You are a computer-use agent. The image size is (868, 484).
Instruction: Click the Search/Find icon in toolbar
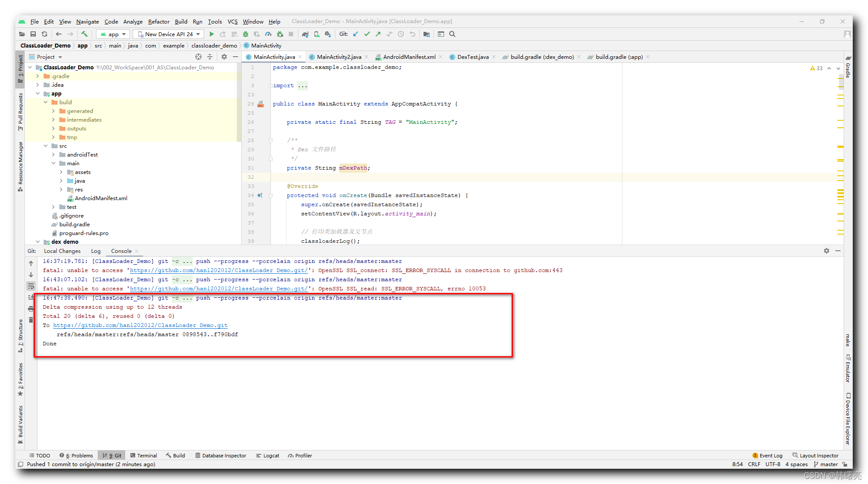coord(453,34)
